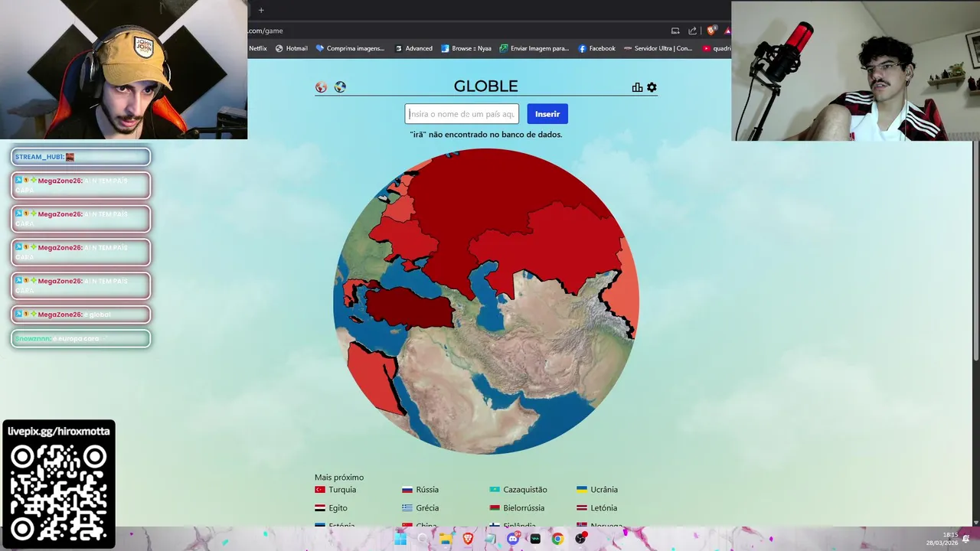Open Google Chrome from the taskbar
This screenshot has height=551, width=980.
[557, 539]
